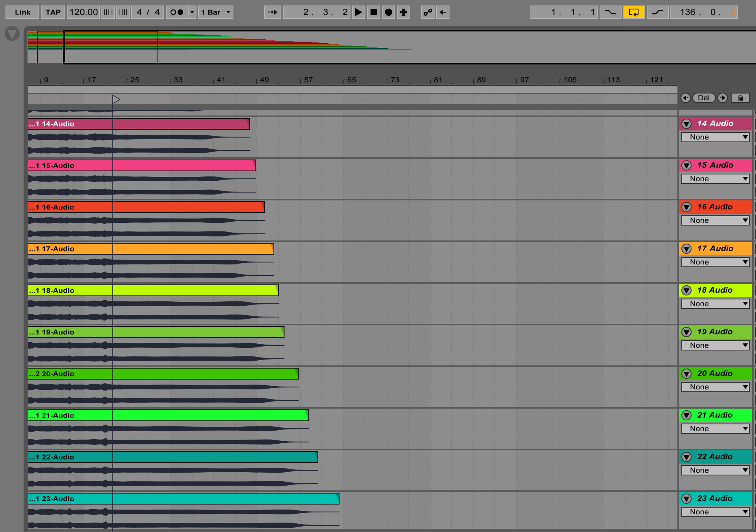Open 22 Audio None chooser dropdown
Image resolution: width=756 pixels, height=532 pixels.
point(715,470)
